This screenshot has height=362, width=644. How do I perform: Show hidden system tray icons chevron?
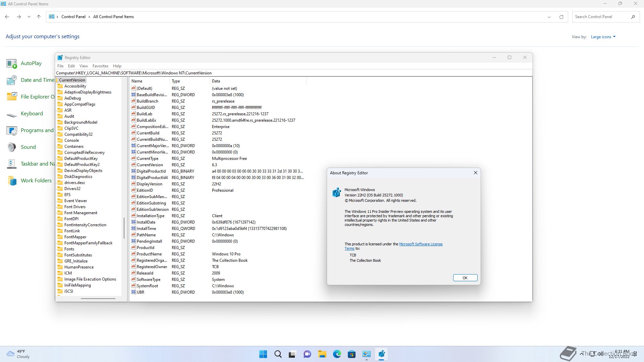tap(581, 354)
